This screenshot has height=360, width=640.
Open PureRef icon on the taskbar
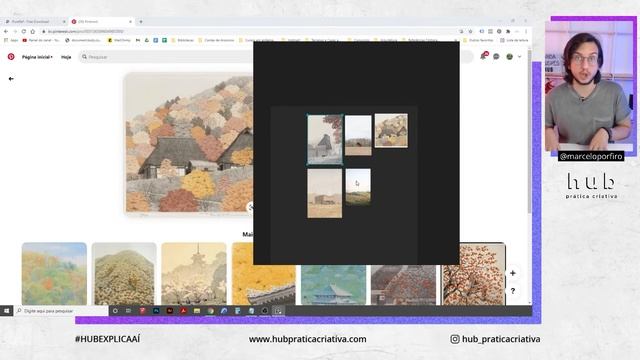(x=278, y=311)
